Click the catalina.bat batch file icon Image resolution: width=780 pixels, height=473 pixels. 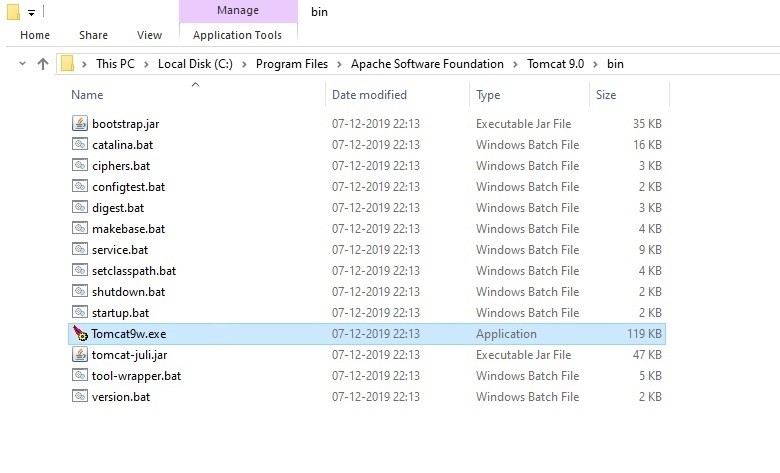(80, 144)
